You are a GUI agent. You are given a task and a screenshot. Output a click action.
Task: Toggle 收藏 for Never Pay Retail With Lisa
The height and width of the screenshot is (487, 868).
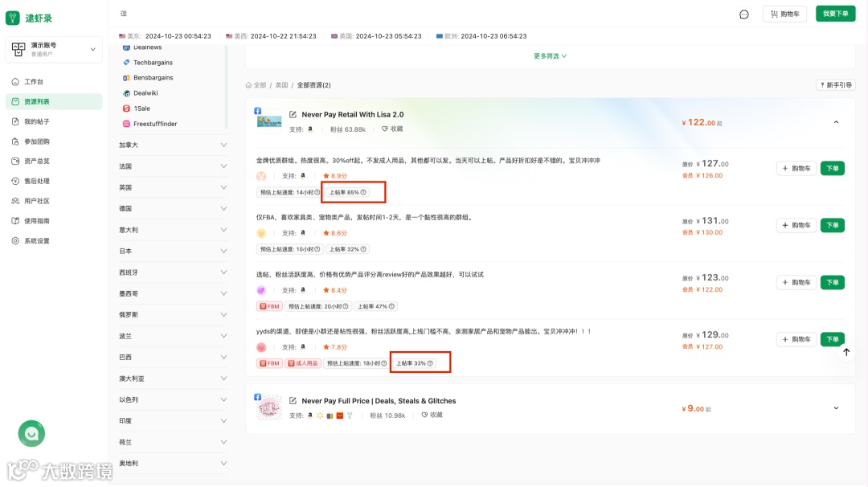[x=392, y=129]
